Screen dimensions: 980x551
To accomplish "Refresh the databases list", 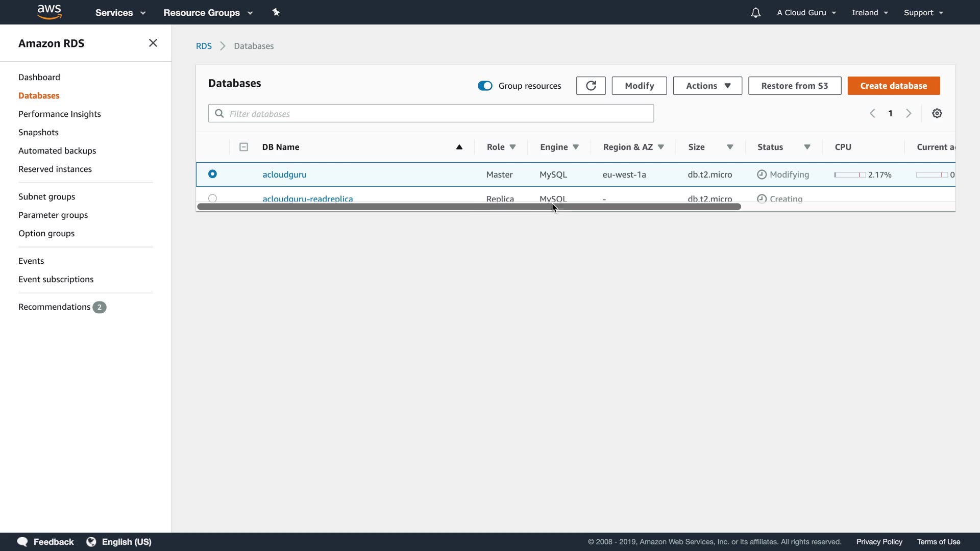I will [591, 86].
